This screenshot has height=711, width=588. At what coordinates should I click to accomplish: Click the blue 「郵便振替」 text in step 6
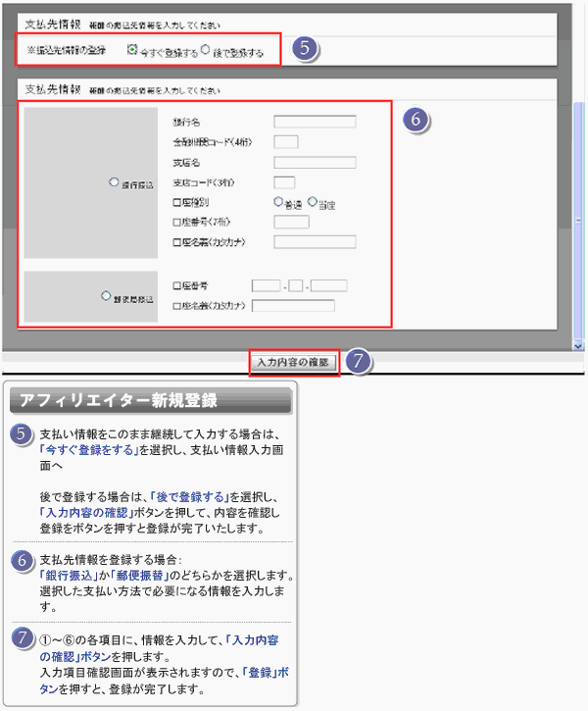pyautogui.click(x=140, y=576)
